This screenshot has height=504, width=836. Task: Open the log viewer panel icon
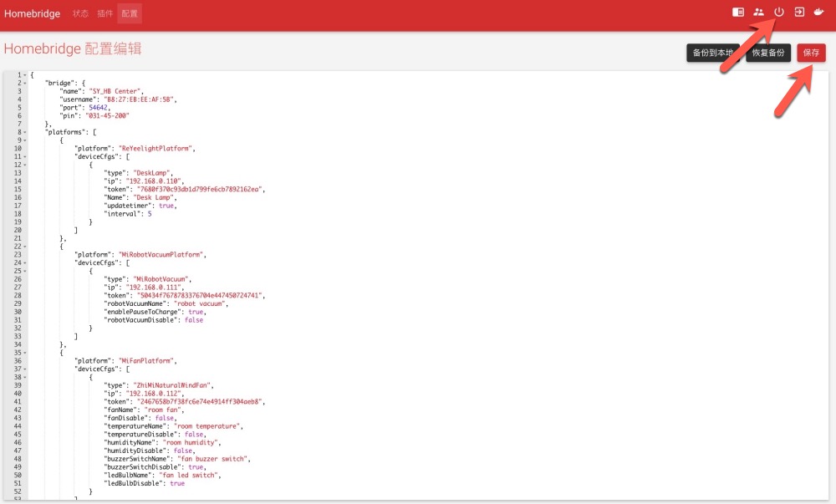click(x=738, y=12)
